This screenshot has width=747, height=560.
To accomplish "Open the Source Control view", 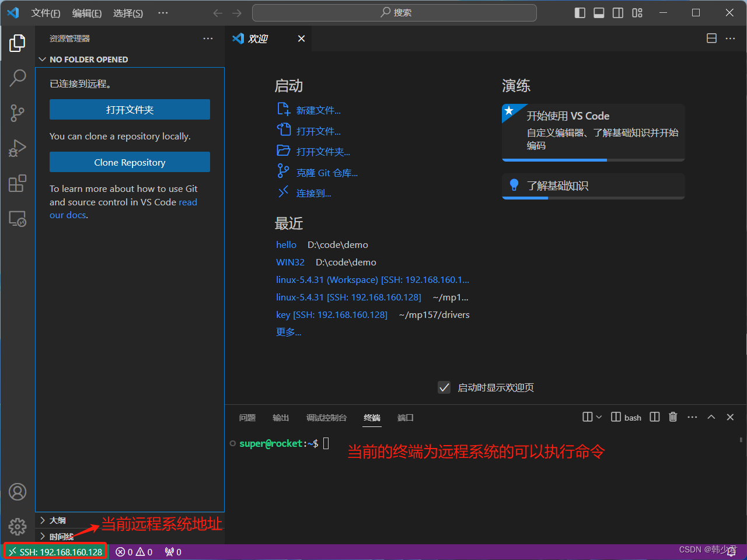I will (x=18, y=113).
